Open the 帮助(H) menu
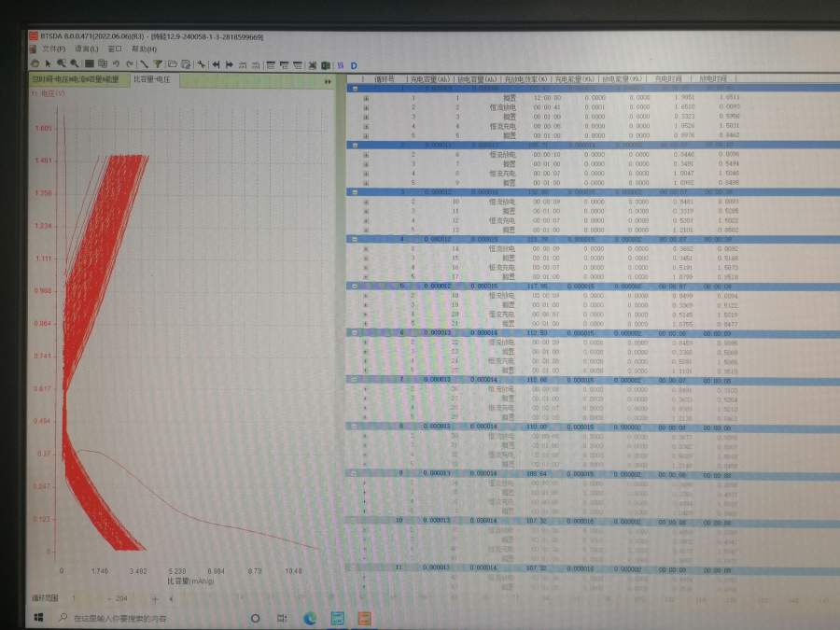 tap(144, 49)
